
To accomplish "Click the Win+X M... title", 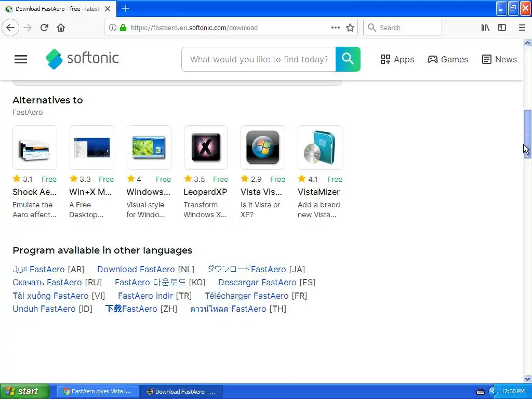I will coord(90,192).
